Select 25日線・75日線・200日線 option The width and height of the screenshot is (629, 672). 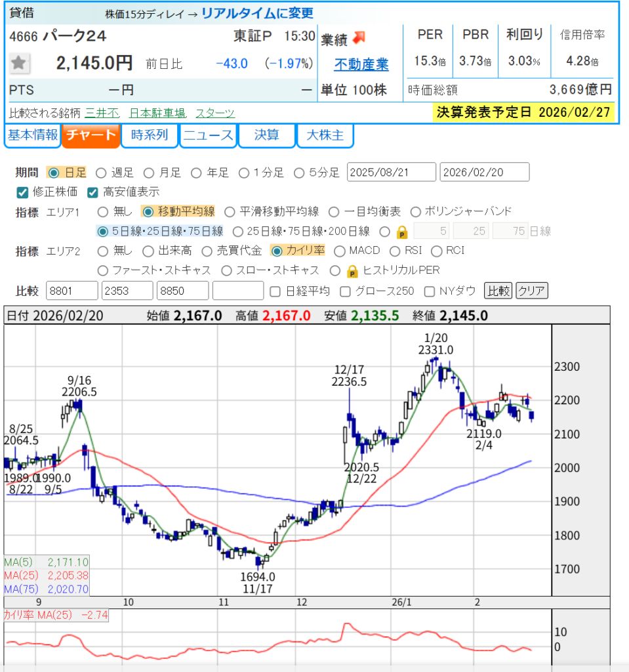tap(235, 231)
